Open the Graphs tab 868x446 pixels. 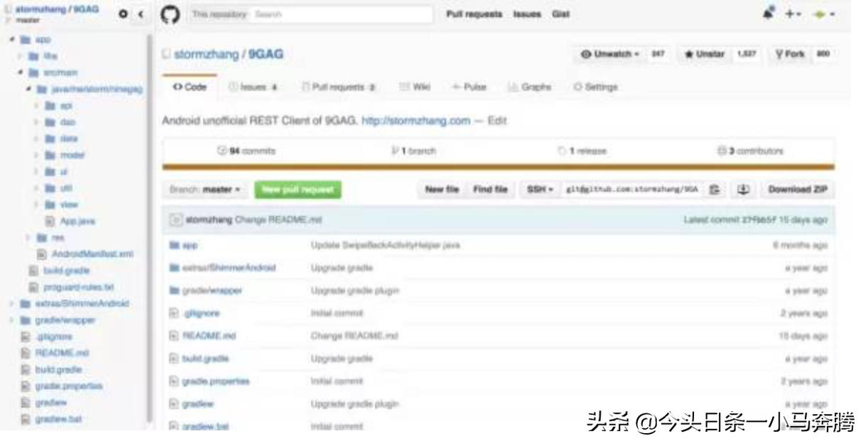click(531, 87)
